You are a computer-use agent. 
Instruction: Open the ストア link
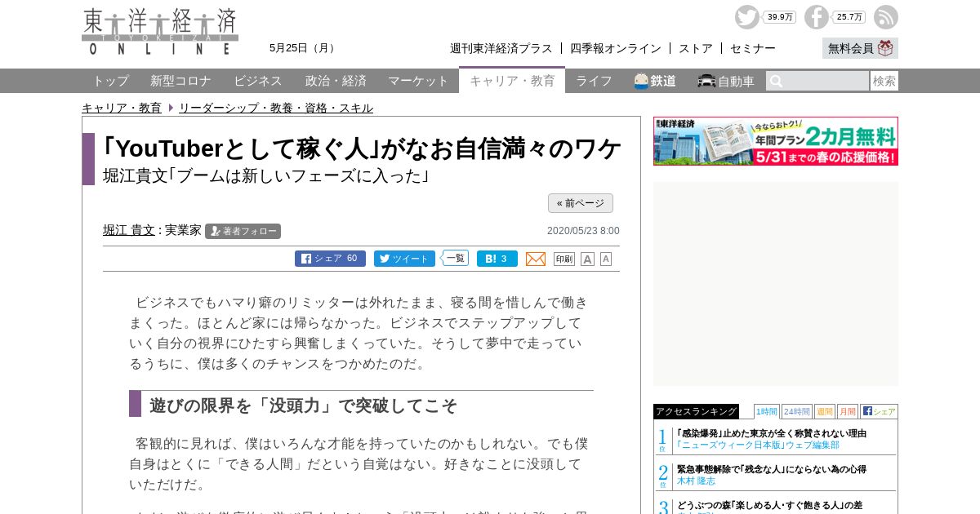pos(696,48)
